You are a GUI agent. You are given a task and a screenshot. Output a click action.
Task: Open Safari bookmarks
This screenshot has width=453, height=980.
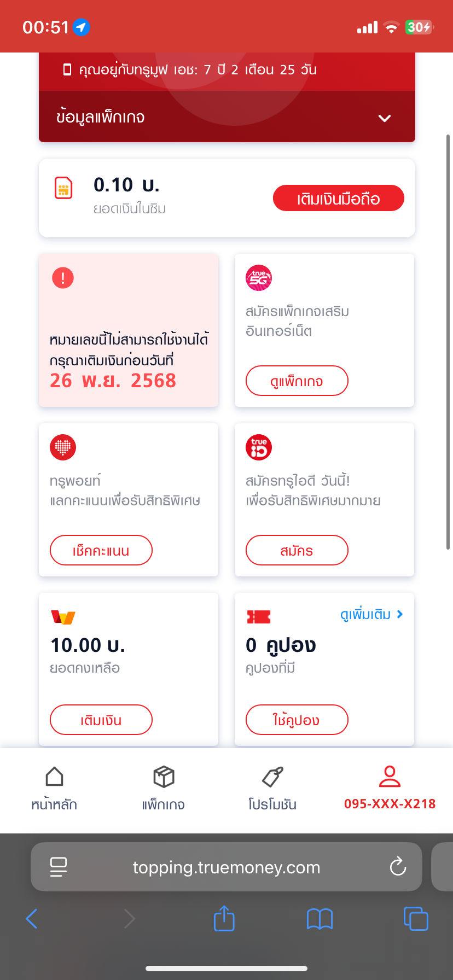[320, 919]
